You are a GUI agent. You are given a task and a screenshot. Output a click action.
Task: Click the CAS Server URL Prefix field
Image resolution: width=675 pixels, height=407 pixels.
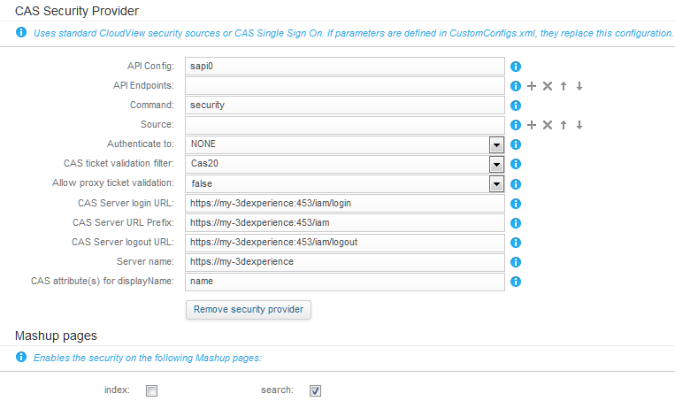point(345,223)
